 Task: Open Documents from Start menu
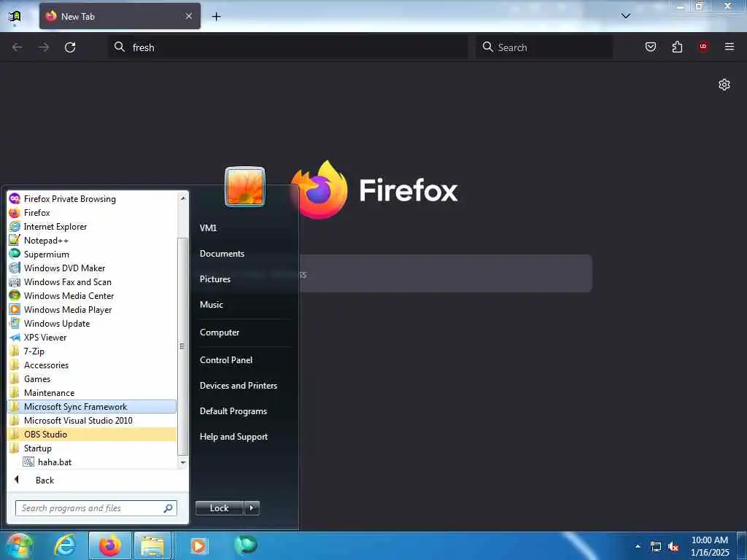pyautogui.click(x=222, y=254)
